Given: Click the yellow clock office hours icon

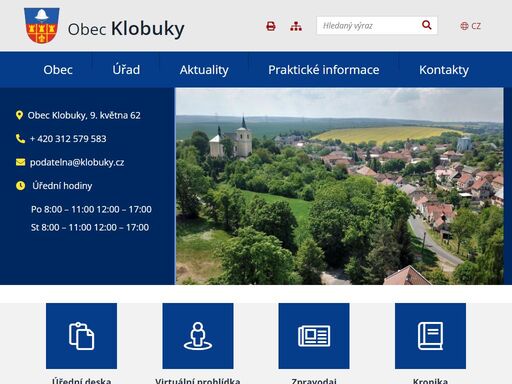Looking at the screenshot, I should coord(20,186).
